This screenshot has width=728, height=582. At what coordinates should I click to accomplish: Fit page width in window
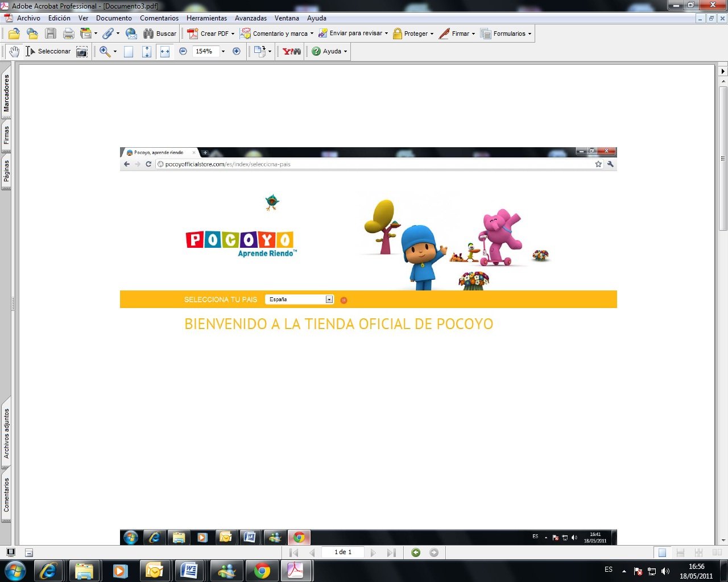tap(165, 52)
